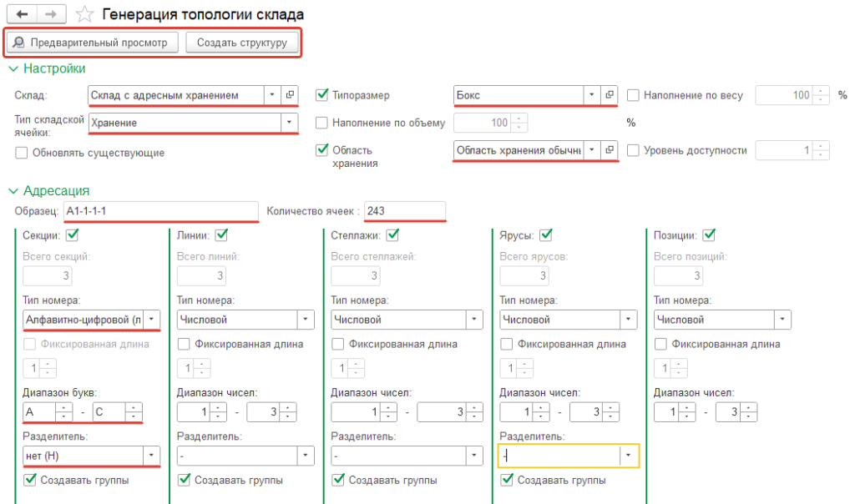Image resolution: width=855 pixels, height=504 pixels.
Task: Click the forward navigation arrow
Action: [x=50, y=14]
